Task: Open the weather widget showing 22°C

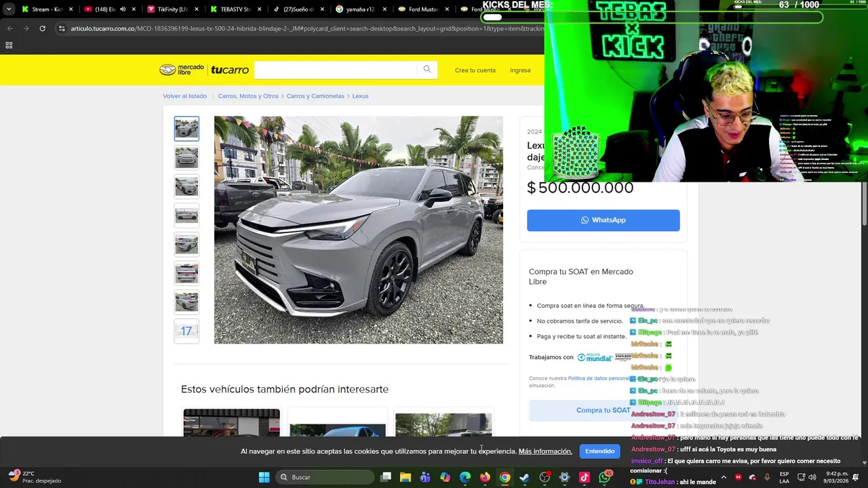Action: pyautogui.click(x=34, y=477)
